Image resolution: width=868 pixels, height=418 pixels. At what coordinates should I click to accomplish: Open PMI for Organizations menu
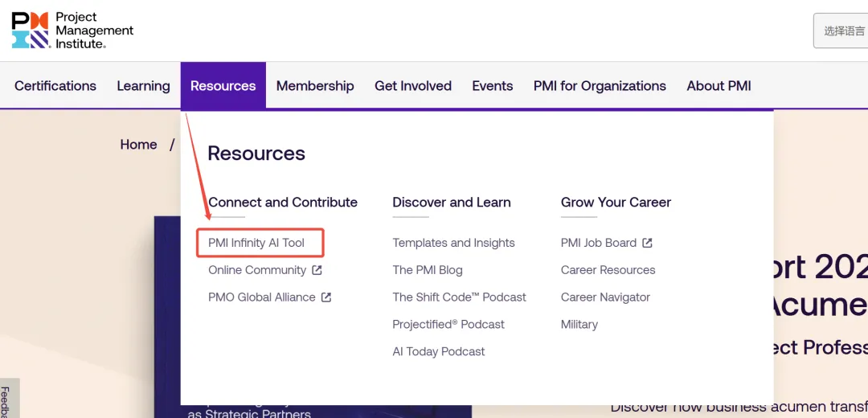[600, 86]
